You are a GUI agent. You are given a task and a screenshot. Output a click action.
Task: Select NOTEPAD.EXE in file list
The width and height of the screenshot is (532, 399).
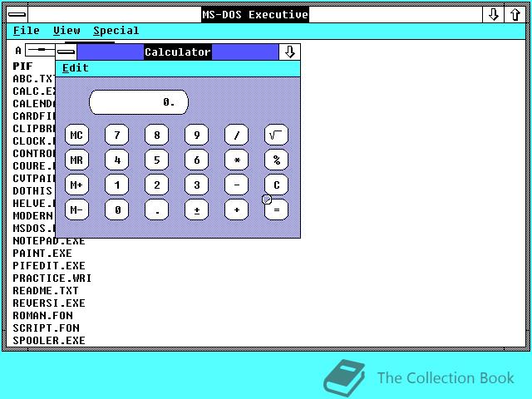pyautogui.click(x=49, y=241)
